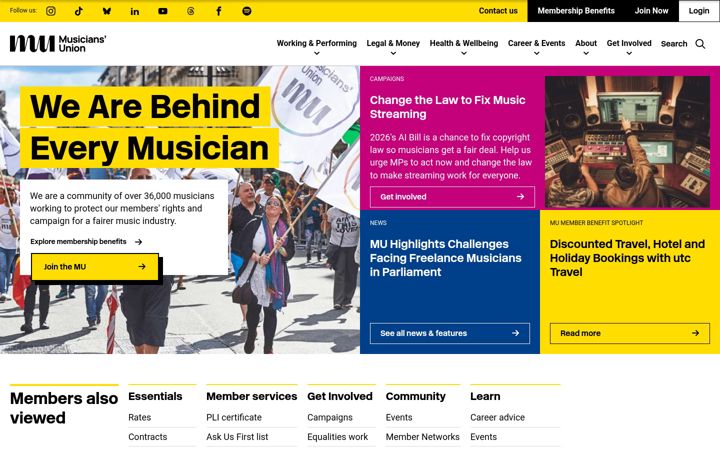This screenshot has width=720, height=450.
Task: Open Change the Law to Fix Music Streaming
Action: tap(447, 107)
